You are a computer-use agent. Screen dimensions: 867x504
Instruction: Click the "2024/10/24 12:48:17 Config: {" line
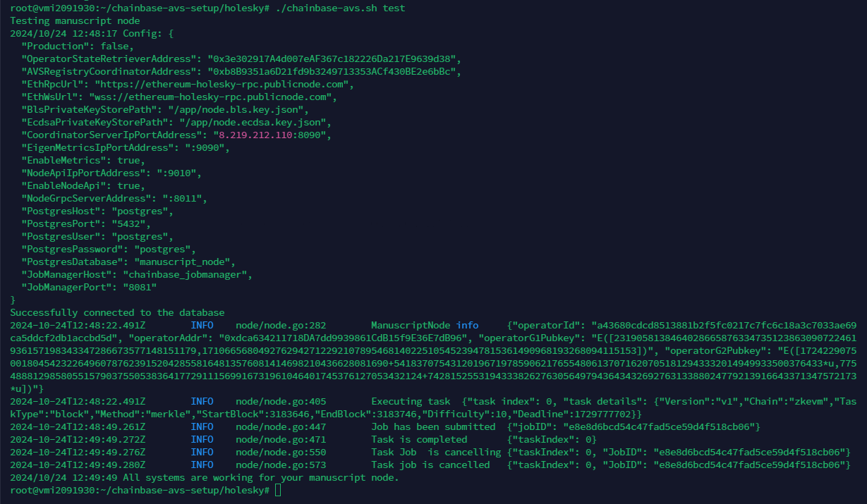[x=92, y=33]
